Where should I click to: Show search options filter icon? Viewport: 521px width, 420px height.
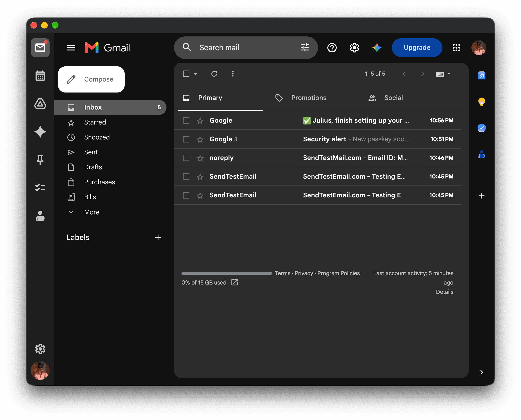click(305, 47)
